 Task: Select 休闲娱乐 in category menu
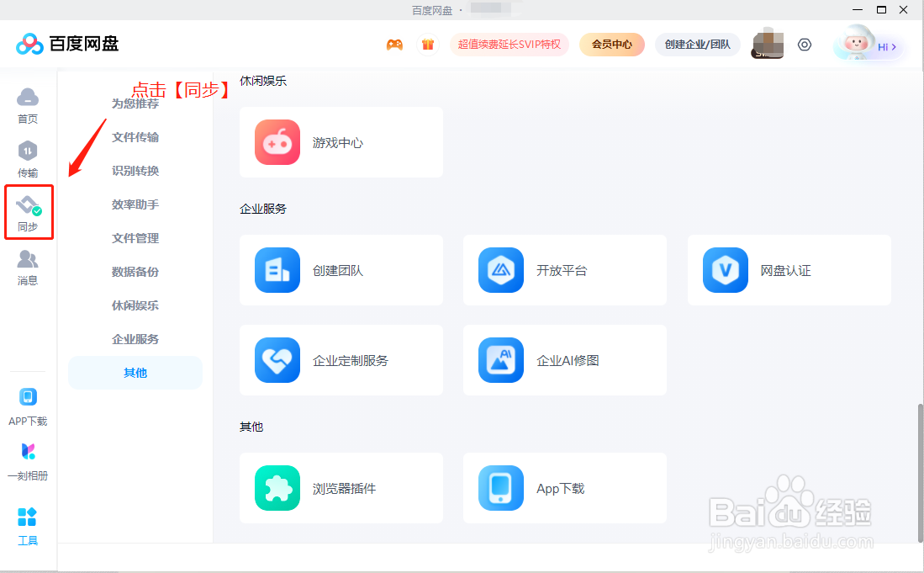pos(135,305)
